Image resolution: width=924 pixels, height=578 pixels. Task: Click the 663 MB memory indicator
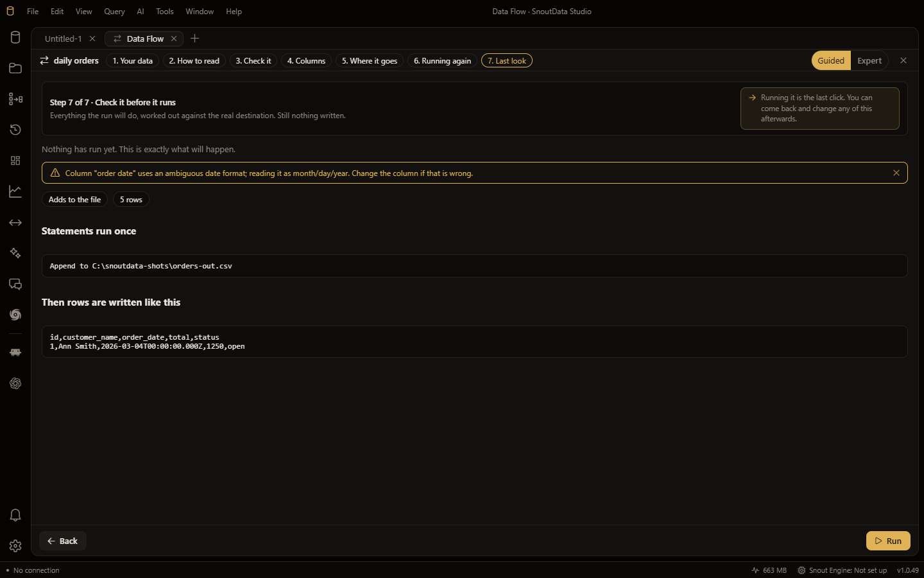(769, 570)
